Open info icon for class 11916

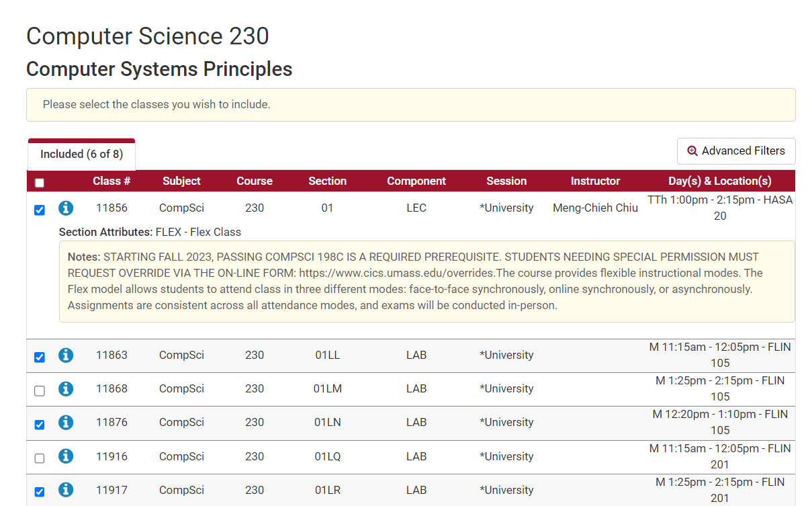(66, 457)
